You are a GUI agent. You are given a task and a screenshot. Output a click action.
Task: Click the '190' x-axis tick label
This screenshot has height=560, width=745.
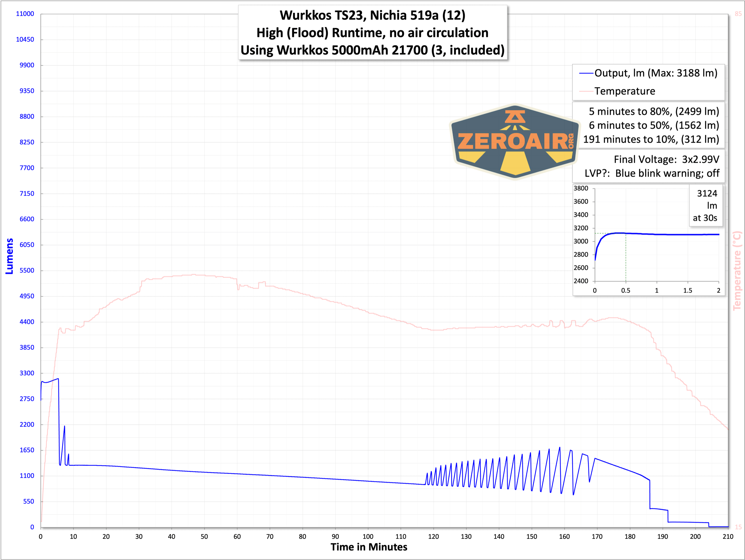(662, 536)
